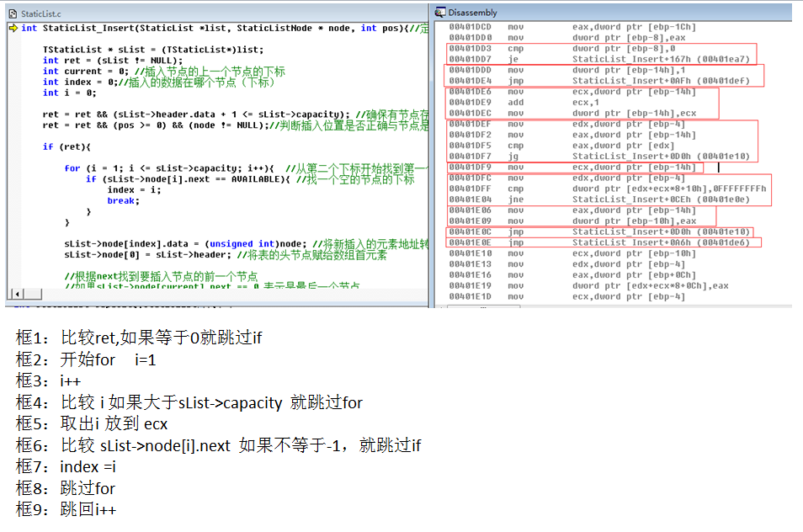Click the line 'int ret = (sList != NULL);'
803x532 pixels.
pyautogui.click(x=112, y=61)
